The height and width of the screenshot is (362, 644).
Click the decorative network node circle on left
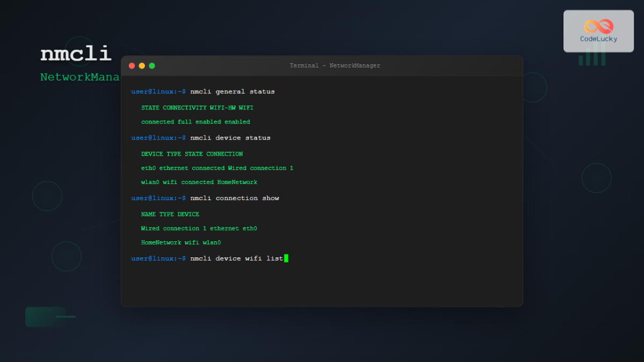[x=47, y=196]
